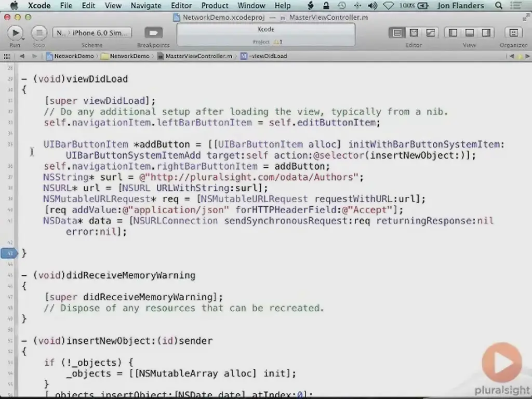The image size is (532, 399).
Task: Open the scheme selector iPhone 6.0 Simulator
Action: pos(92,33)
